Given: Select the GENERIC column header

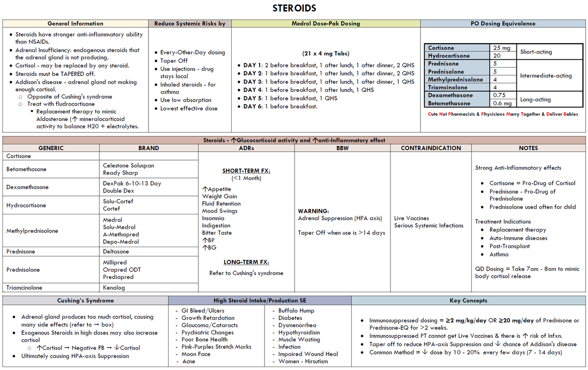Looking at the screenshot, I should click(x=51, y=148).
